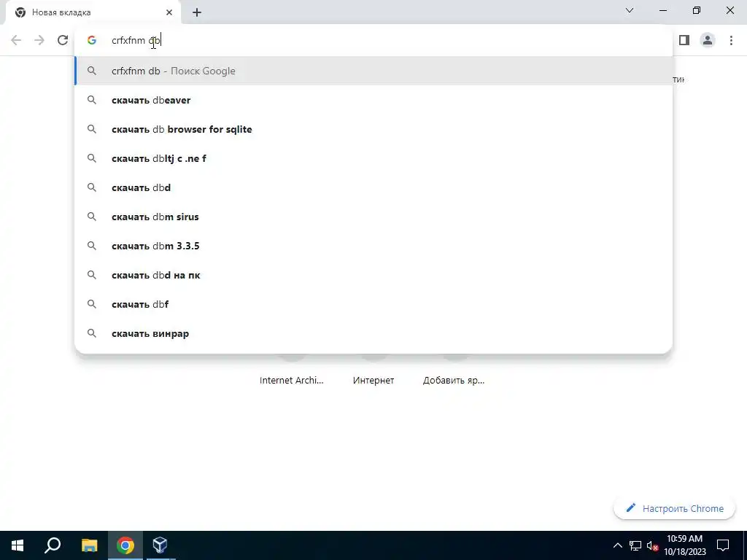Click the Настроить Chrome button

point(674,508)
